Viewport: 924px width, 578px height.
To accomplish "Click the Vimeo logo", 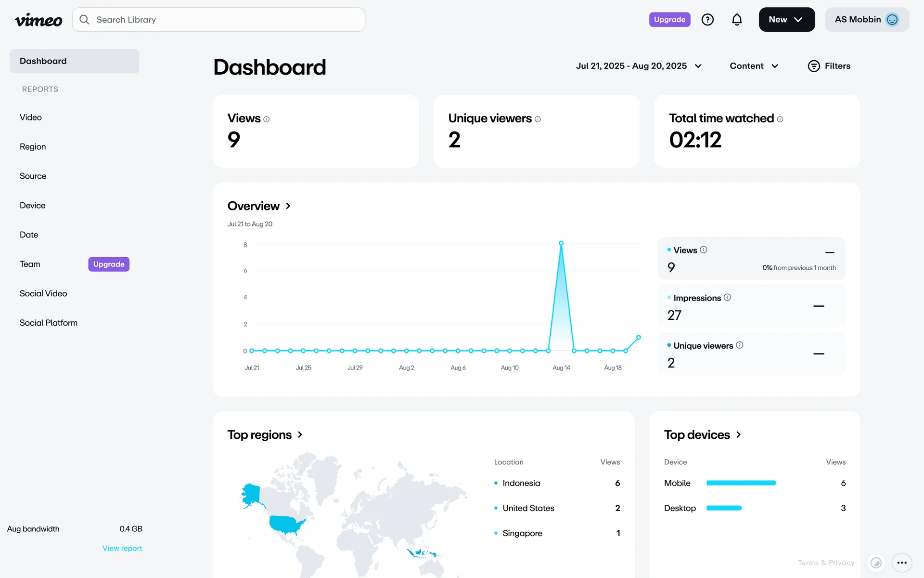I will pyautogui.click(x=38, y=20).
